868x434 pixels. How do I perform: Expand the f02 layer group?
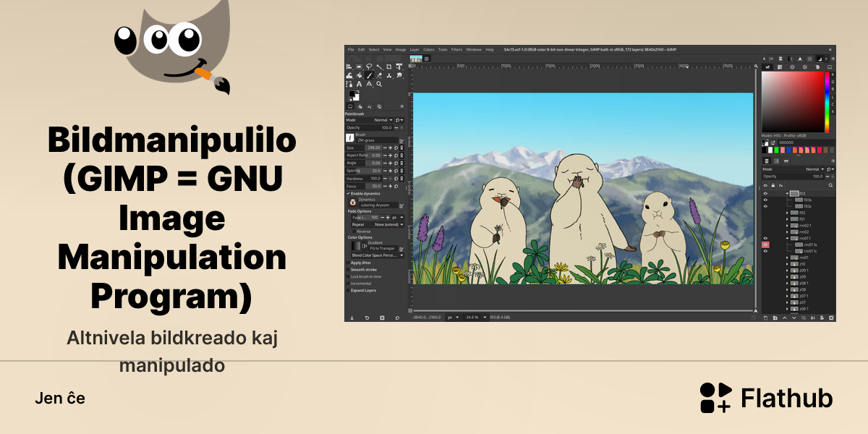click(x=787, y=213)
